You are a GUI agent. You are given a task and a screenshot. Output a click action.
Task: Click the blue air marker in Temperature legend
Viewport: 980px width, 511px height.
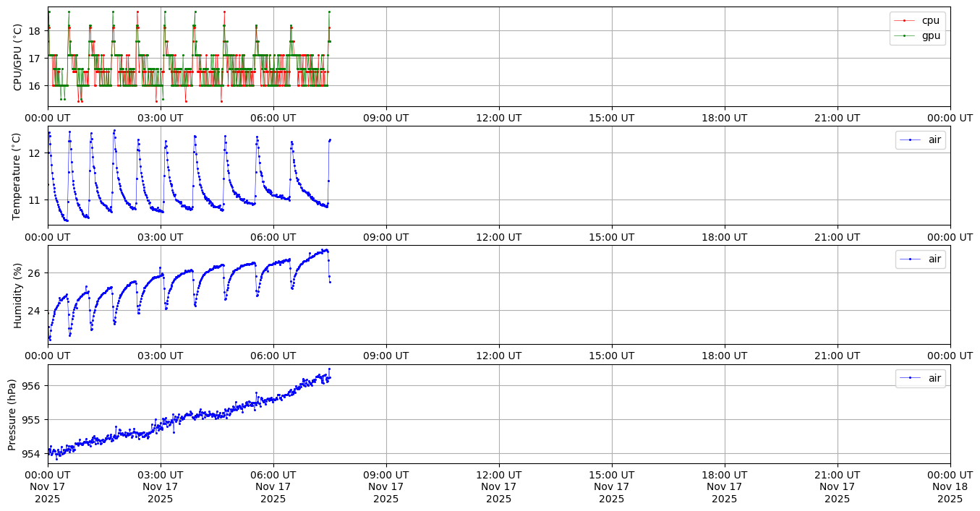[910, 139]
